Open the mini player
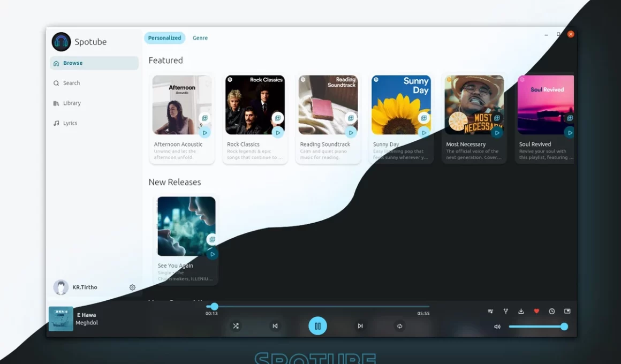This screenshot has height=364, width=621. tap(567, 312)
